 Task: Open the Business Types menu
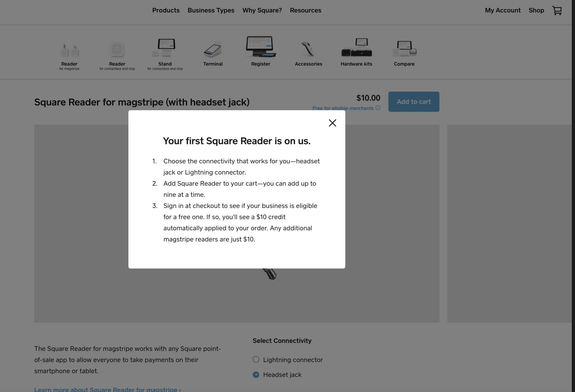point(211,10)
